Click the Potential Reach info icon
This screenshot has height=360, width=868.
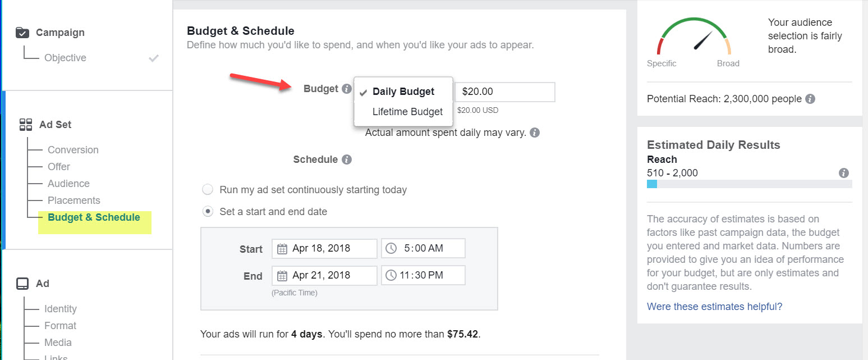810,98
